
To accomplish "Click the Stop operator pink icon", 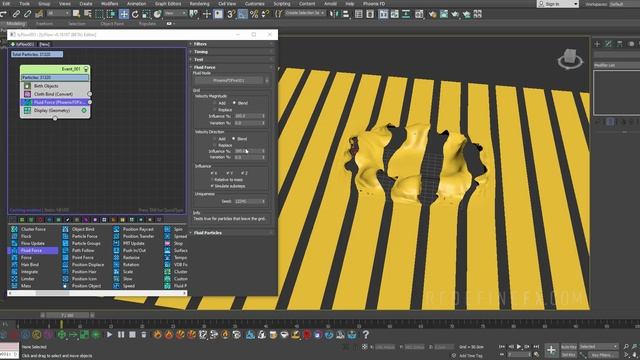I will (167, 243).
